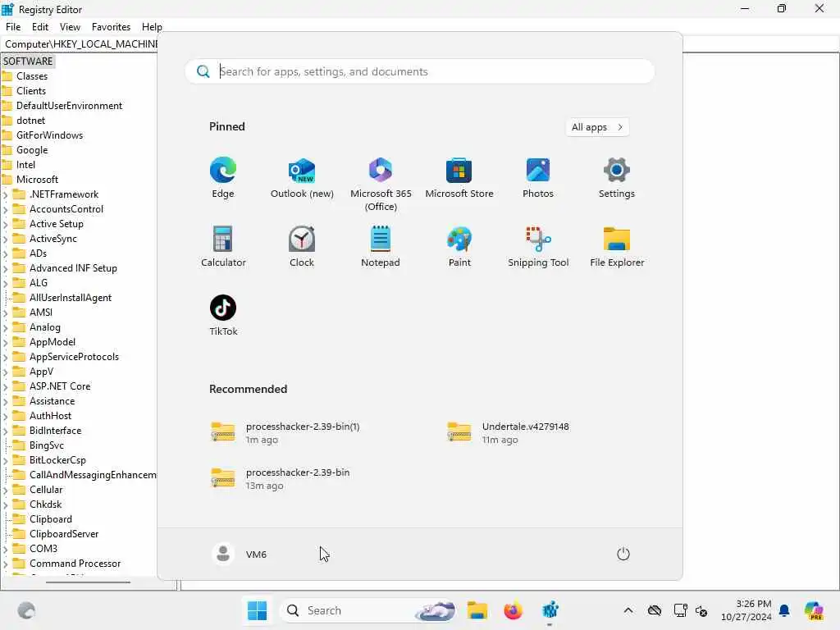Screen dimensions: 840x630
Task: Expand the .NETFramework registry key
Action: click(x=6, y=194)
